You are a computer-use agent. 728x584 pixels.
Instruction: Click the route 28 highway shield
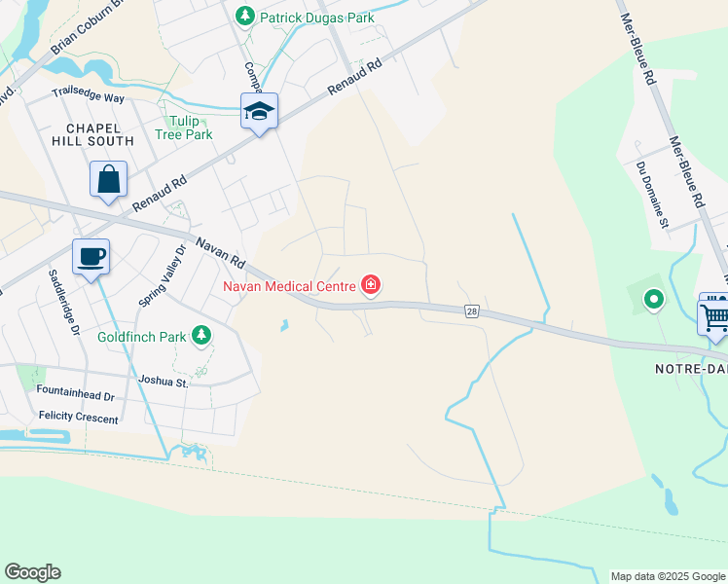tap(472, 311)
